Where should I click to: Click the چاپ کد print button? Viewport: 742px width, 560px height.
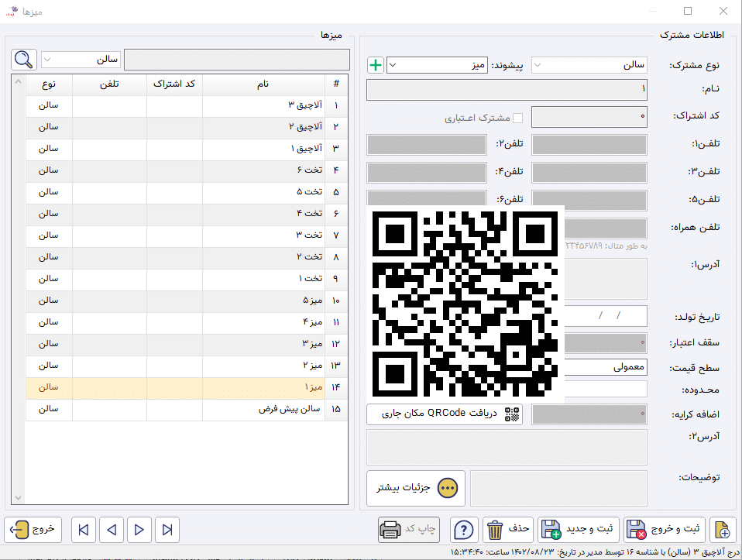409,529
